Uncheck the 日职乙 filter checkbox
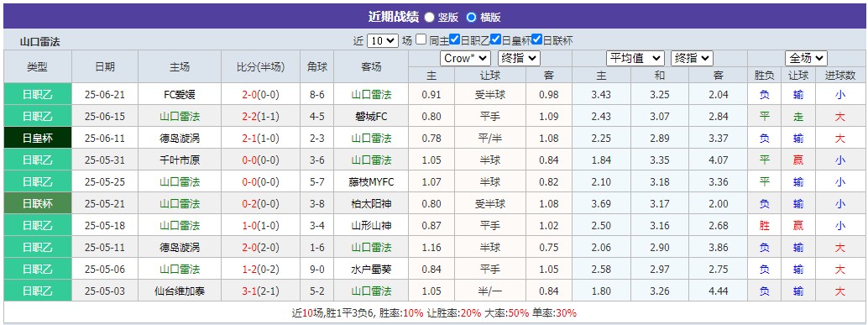Screen dimensions: 868x325 coord(454,39)
